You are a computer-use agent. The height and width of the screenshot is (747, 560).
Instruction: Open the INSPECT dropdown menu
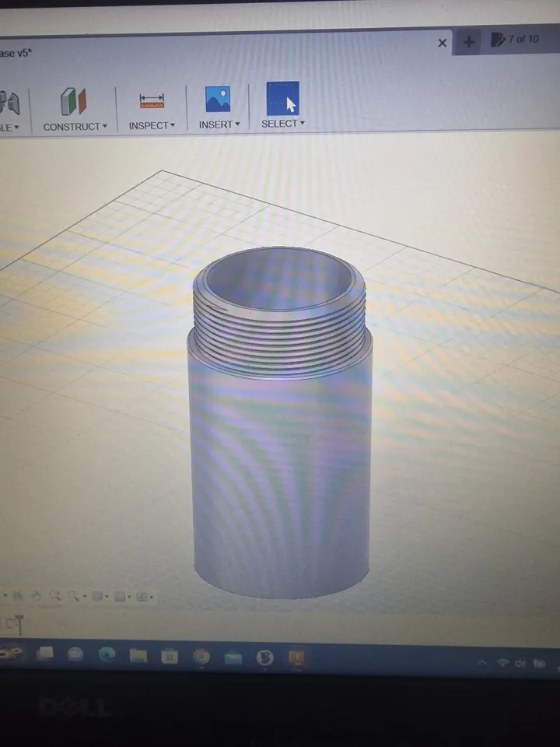(x=152, y=126)
